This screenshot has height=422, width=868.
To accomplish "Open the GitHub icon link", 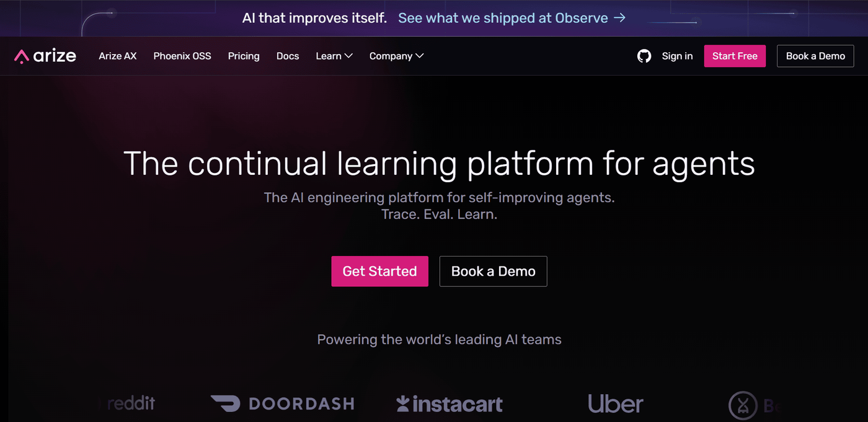I will 644,56.
